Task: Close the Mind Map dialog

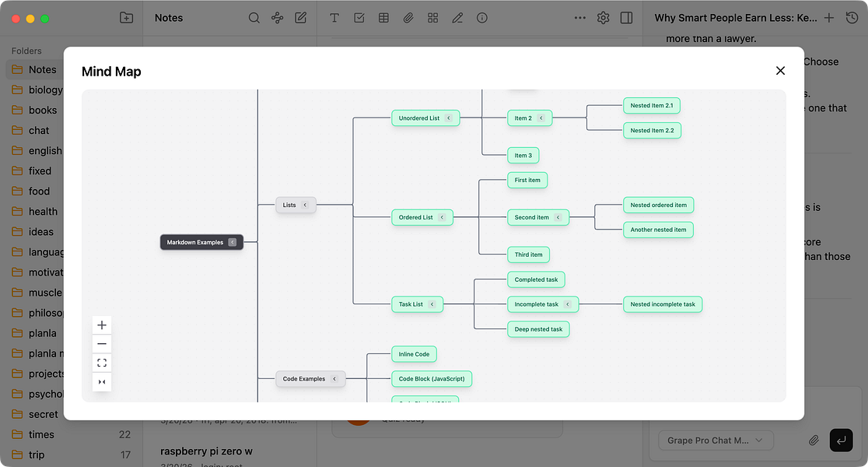Action: click(x=780, y=71)
